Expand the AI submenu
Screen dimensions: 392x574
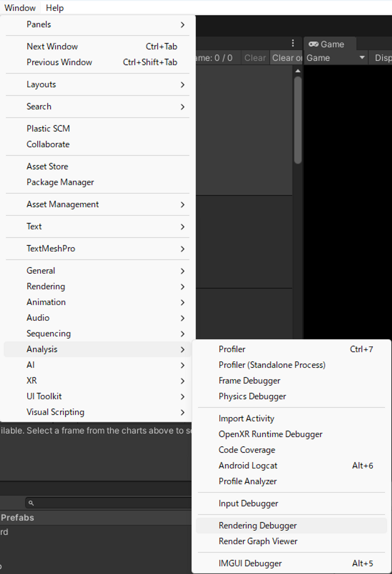98,365
